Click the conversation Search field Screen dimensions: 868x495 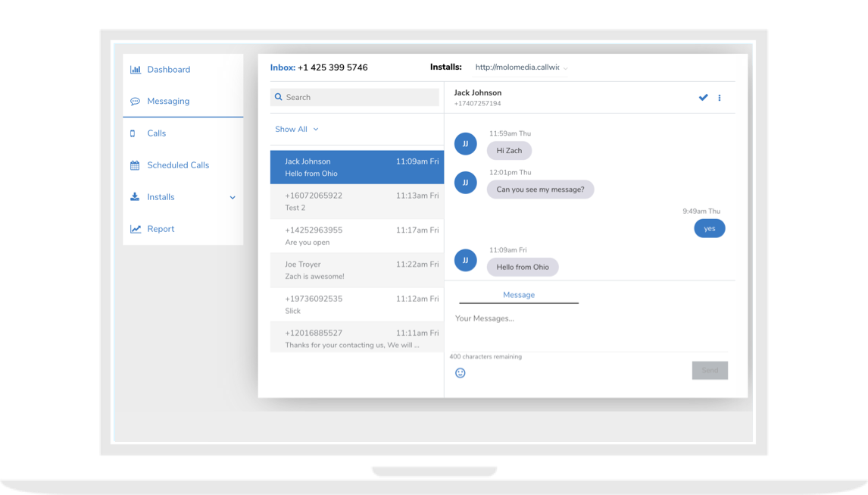tap(354, 97)
